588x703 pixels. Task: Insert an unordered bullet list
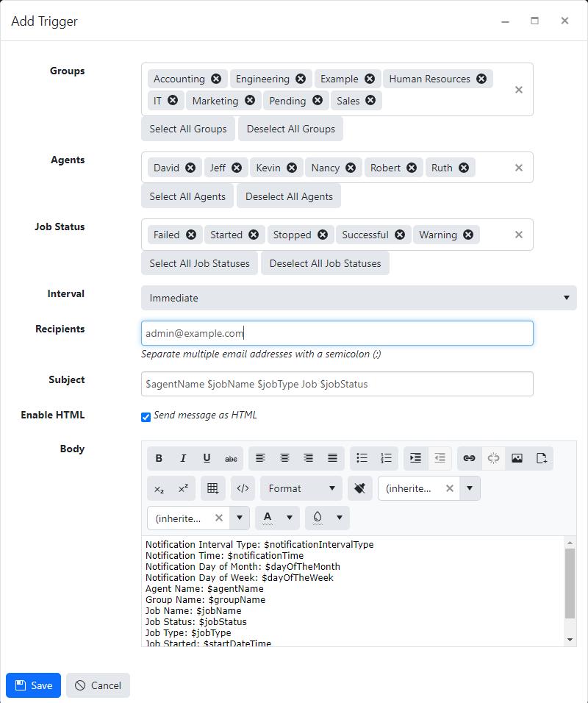tap(362, 458)
